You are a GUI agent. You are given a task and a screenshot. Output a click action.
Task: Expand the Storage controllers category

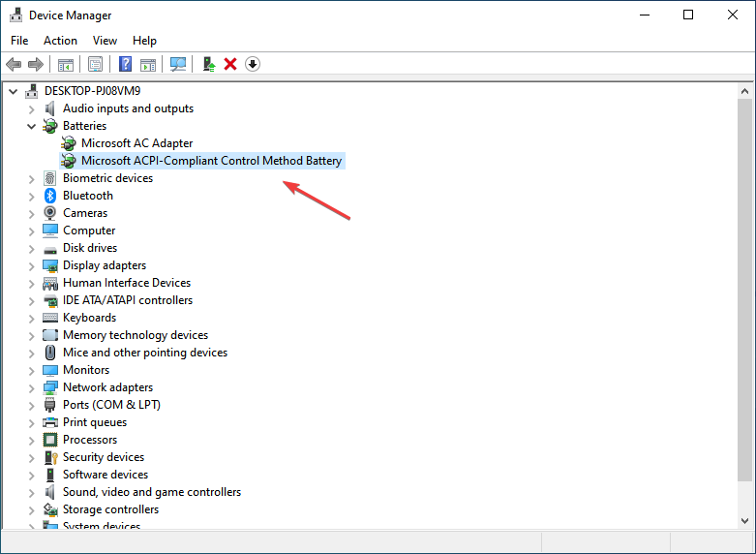pos(31,510)
